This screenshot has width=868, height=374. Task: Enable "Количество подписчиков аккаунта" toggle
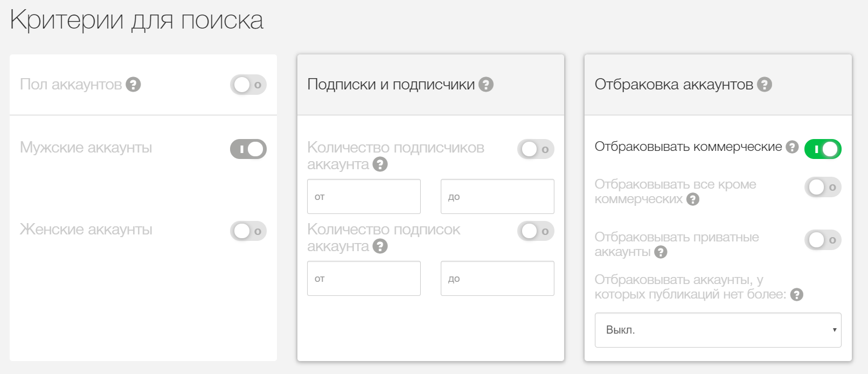coord(536,149)
